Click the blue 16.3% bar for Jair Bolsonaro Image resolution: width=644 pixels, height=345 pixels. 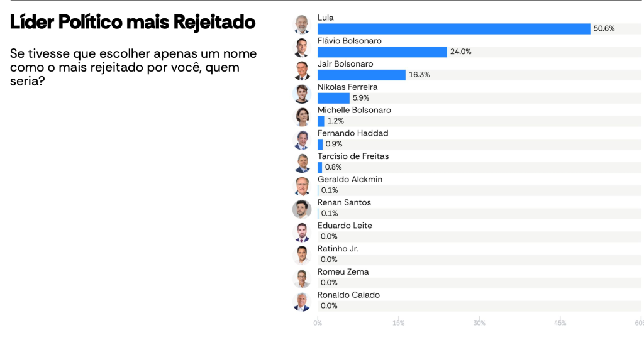click(x=361, y=75)
